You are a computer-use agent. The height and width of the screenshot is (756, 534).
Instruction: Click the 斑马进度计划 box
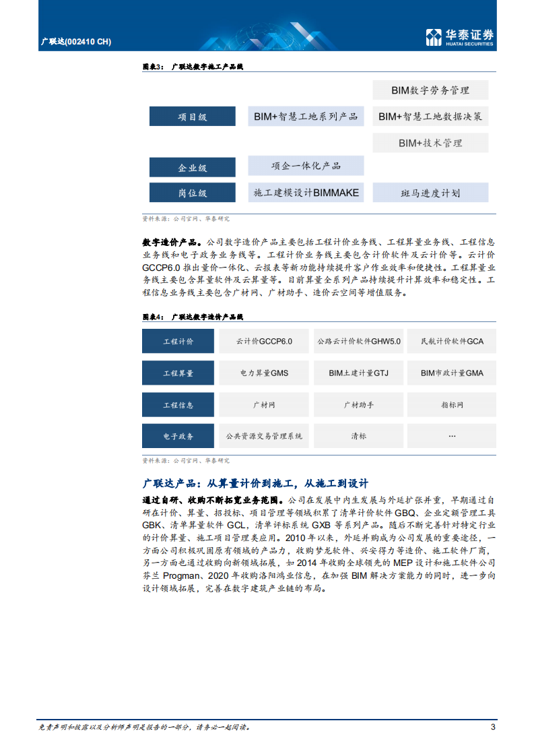[x=430, y=193]
